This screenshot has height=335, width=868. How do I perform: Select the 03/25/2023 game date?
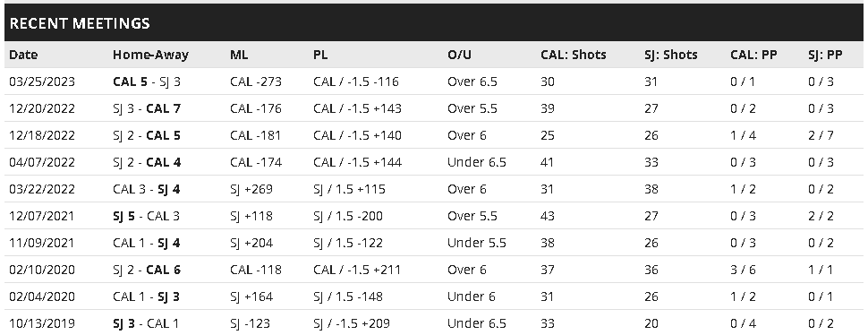click(42, 82)
